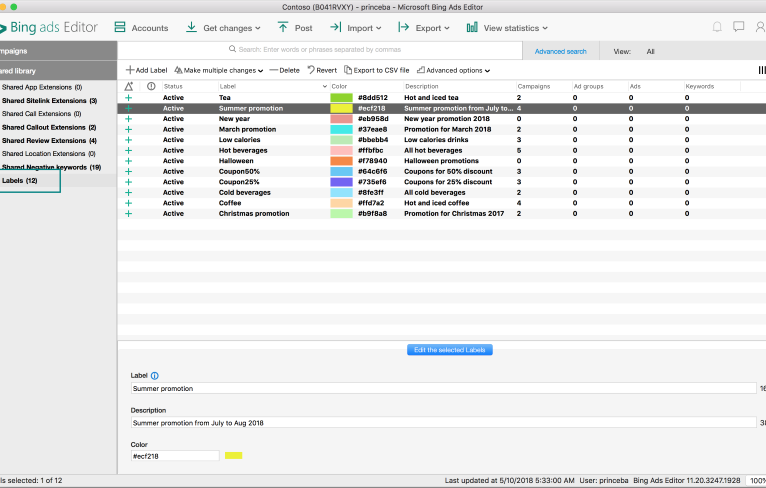Click the column chooser icon

pyautogui.click(x=762, y=70)
